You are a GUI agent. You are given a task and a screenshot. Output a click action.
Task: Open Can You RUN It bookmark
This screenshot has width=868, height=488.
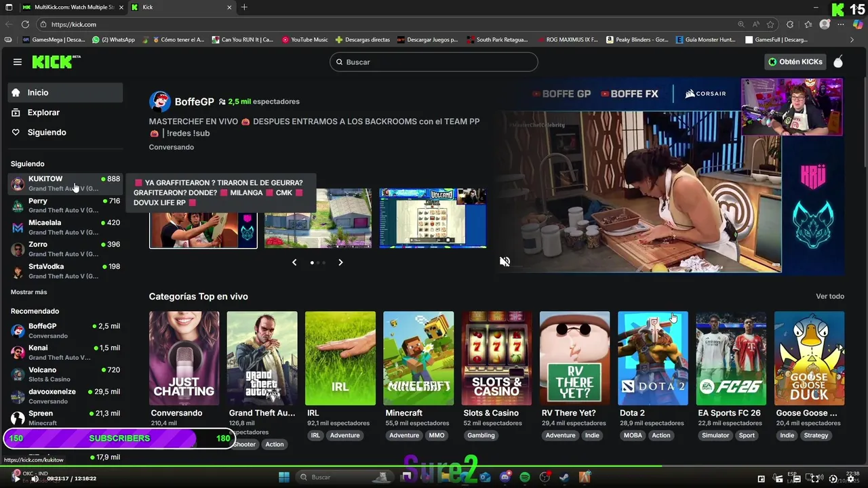(x=242, y=39)
